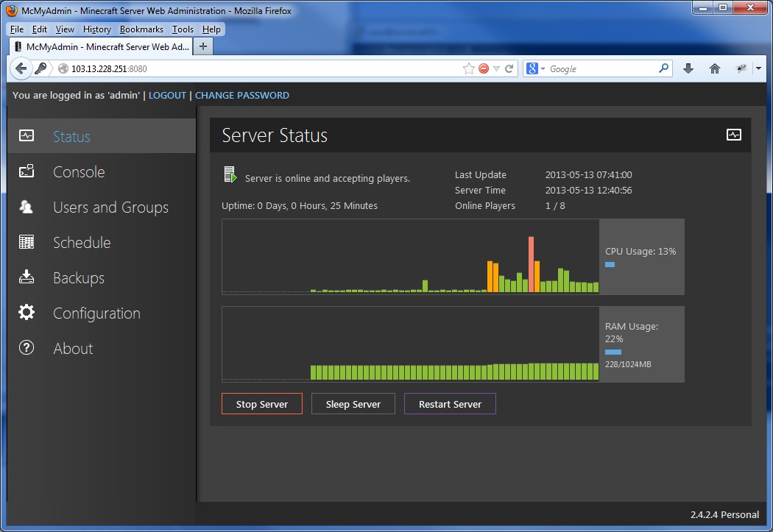Open the Firefox View menu
Screen dimensions: 773x532
[65, 29]
